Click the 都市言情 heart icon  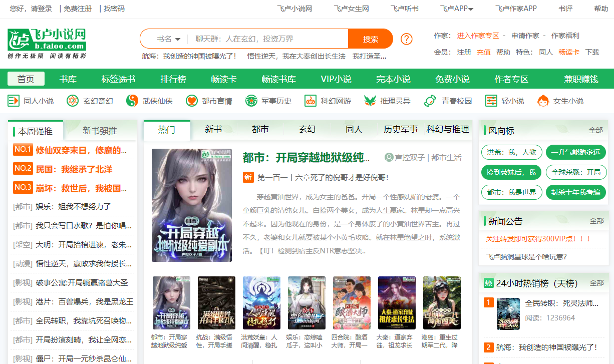(191, 101)
